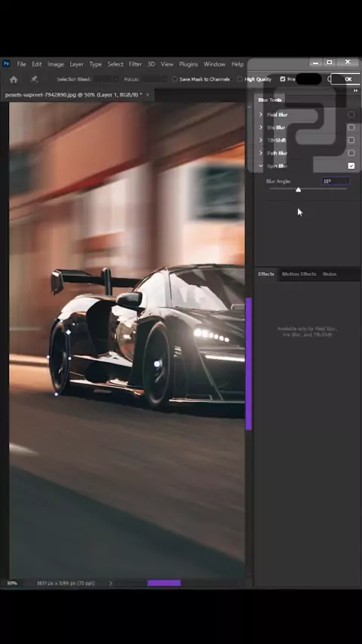Open the Select menu
Screen dimensions: 362x644
[x=115, y=64]
